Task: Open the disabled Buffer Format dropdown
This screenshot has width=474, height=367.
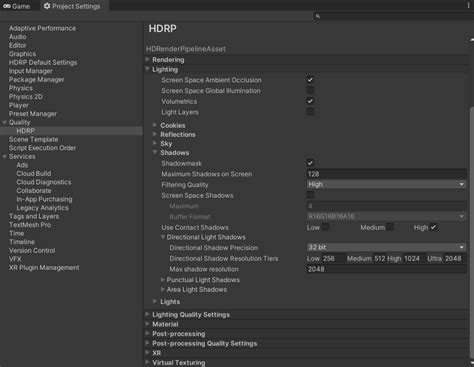Action: (x=386, y=216)
